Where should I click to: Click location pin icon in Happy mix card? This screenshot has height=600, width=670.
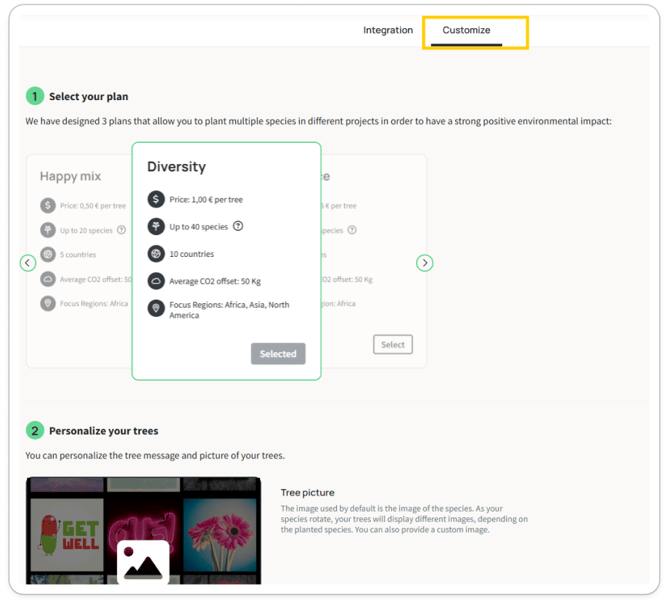pyautogui.click(x=48, y=304)
